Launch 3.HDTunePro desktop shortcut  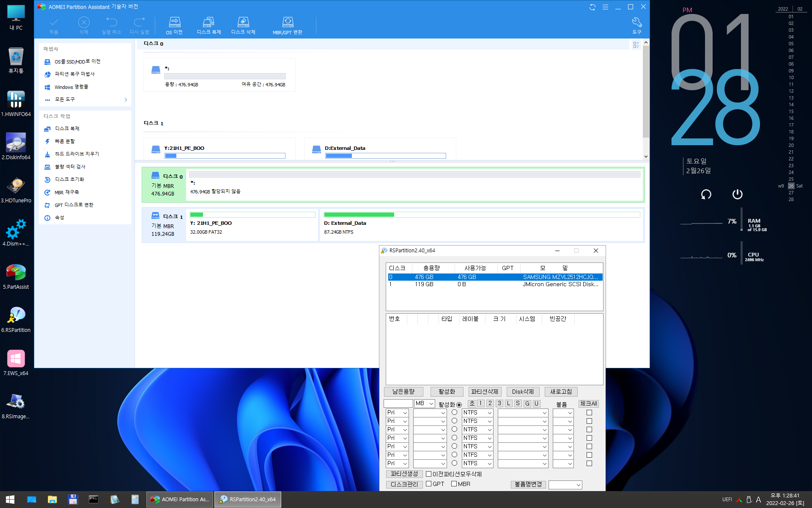point(16,190)
